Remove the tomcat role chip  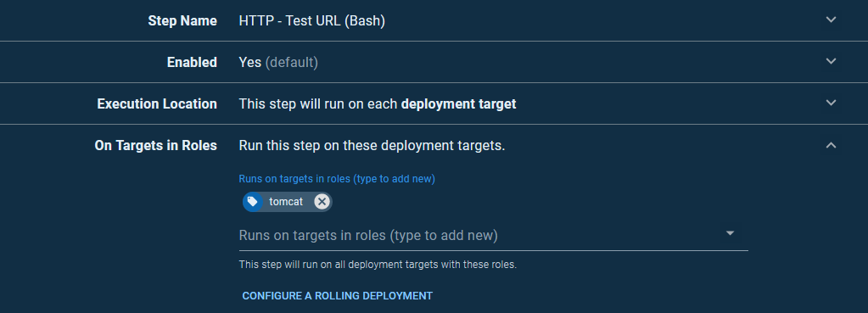pos(322,202)
